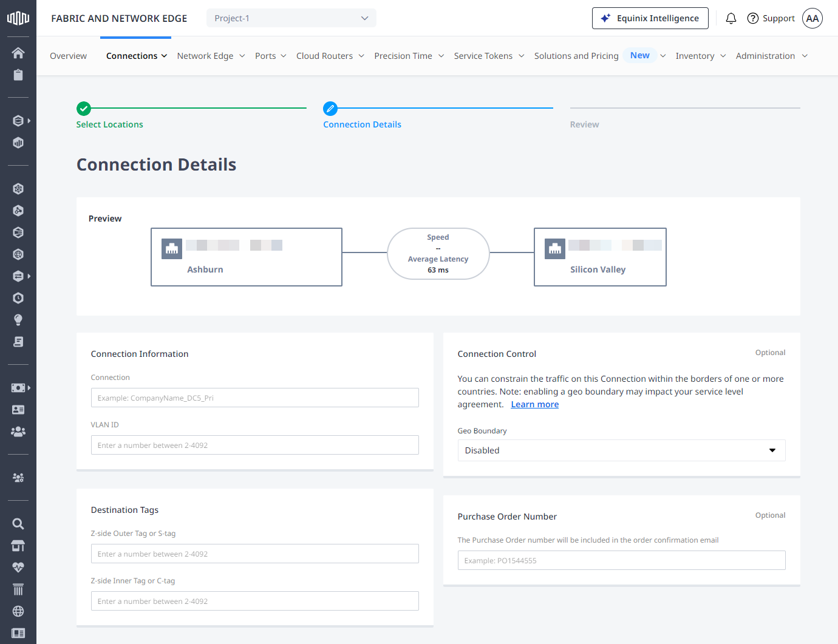This screenshot has width=838, height=644.
Task: Click the Speed and Average Latency bubble
Action: coord(438,254)
